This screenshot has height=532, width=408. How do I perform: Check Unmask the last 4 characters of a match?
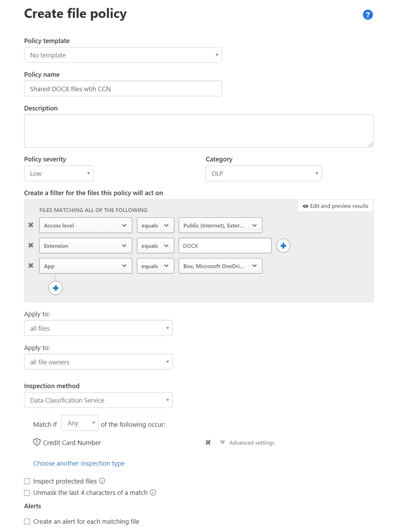[27, 492]
